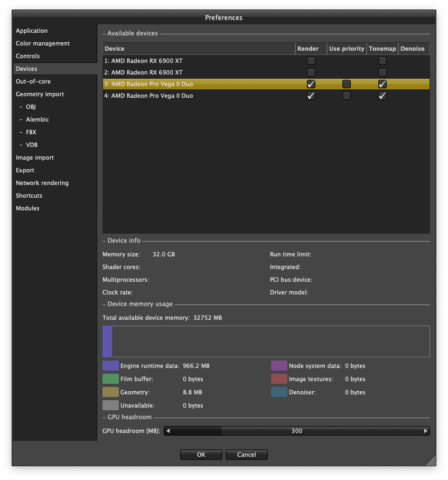Screen dimensions: 448x480
Task: Cancel the Preferences dialog
Action: click(x=246, y=455)
